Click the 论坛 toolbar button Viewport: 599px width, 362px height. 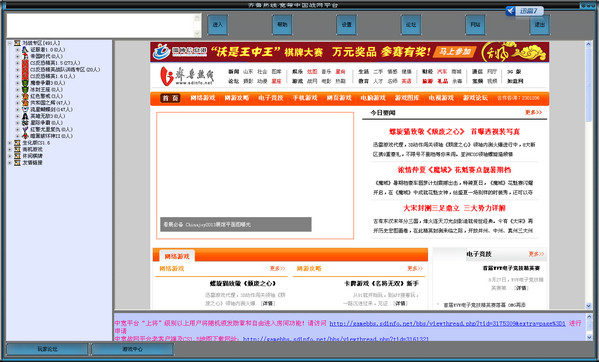[411, 25]
